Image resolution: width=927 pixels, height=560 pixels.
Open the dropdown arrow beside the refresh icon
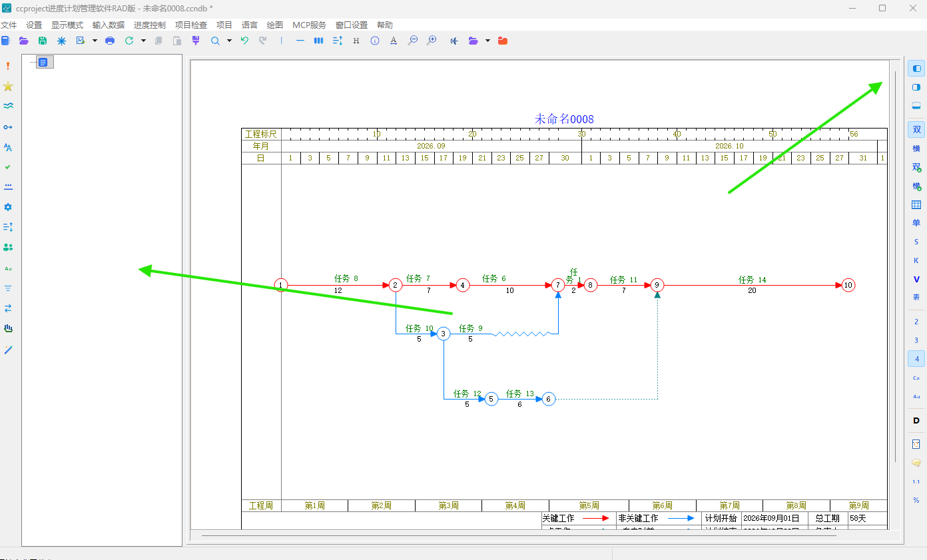click(x=143, y=41)
